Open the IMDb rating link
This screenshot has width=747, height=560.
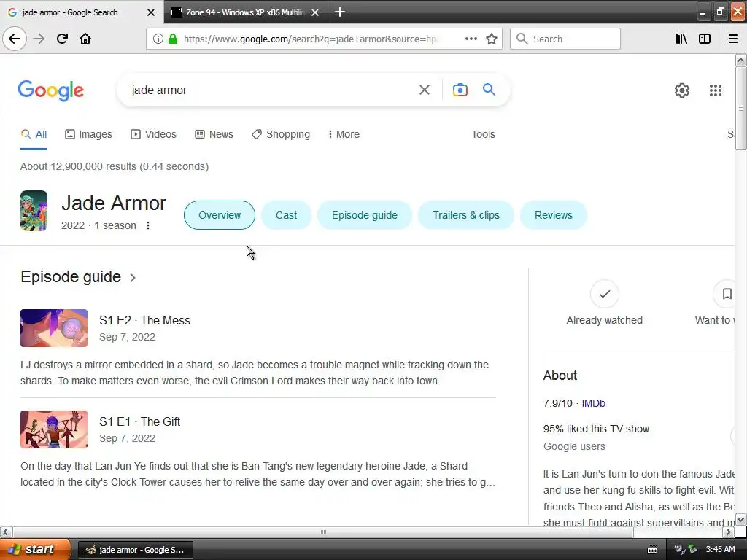[x=593, y=403]
